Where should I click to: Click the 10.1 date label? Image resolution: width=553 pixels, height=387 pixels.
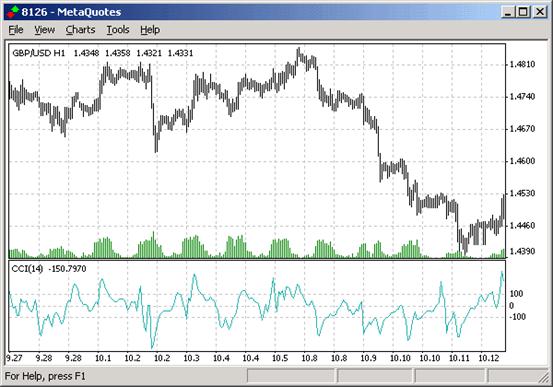(x=103, y=358)
